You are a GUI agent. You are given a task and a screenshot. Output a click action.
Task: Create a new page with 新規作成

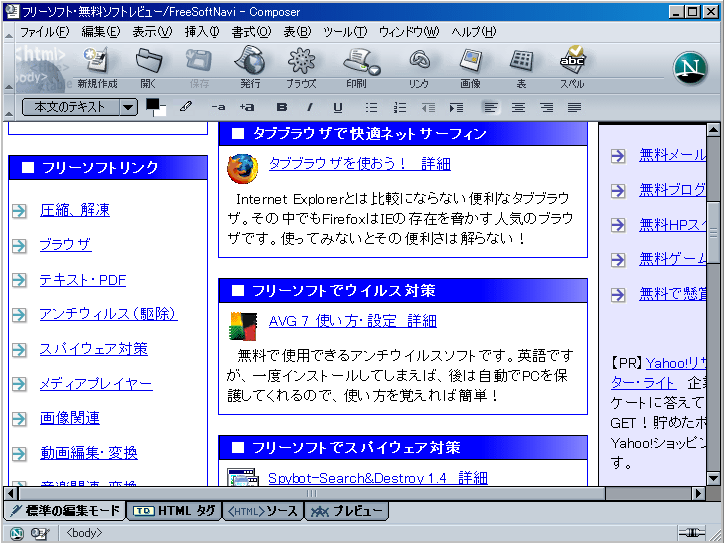pos(97,67)
